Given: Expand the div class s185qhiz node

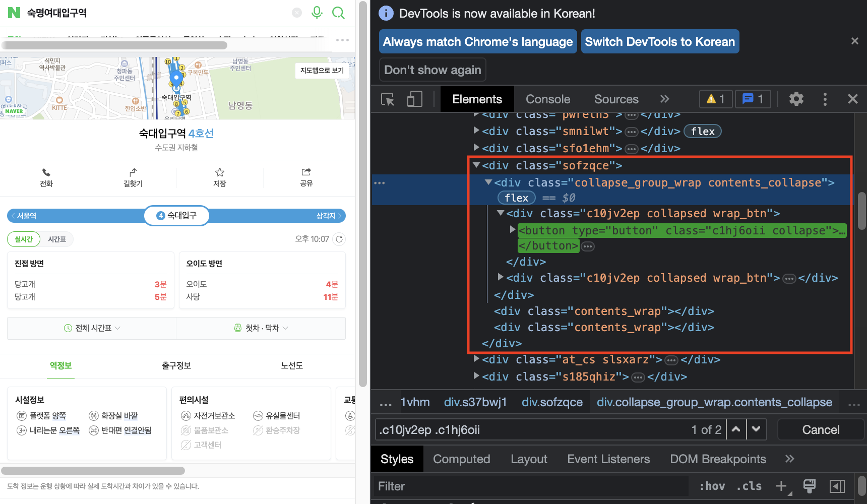Looking at the screenshot, I should click(x=476, y=375).
